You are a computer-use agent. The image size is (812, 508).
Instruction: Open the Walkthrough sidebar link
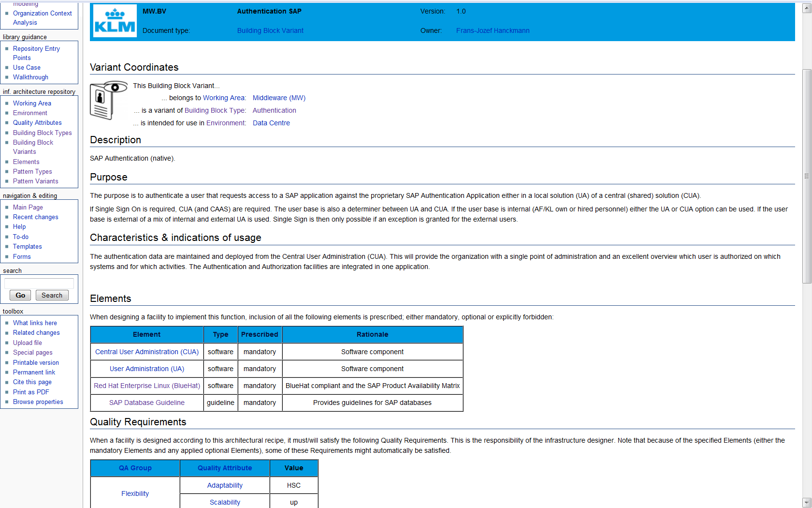point(30,77)
